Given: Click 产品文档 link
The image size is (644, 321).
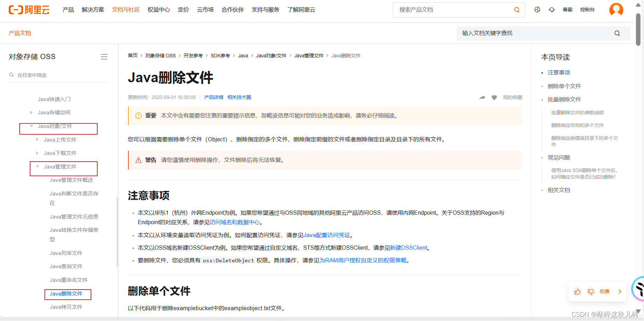Looking at the screenshot, I should click(x=20, y=33).
